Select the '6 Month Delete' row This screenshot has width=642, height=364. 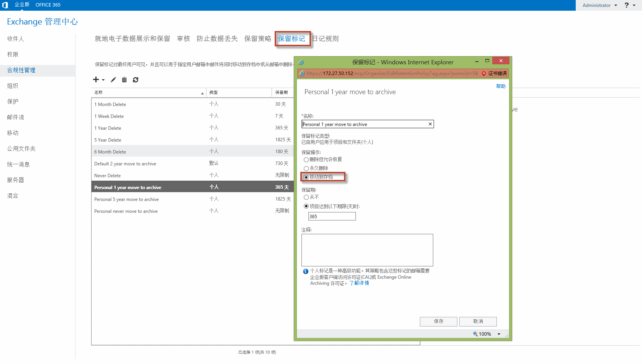(x=193, y=152)
